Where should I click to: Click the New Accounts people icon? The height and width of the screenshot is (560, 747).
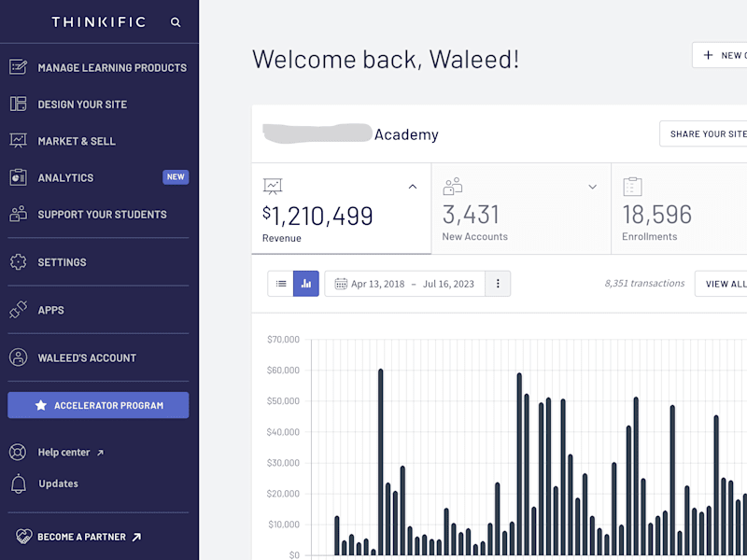(x=453, y=186)
